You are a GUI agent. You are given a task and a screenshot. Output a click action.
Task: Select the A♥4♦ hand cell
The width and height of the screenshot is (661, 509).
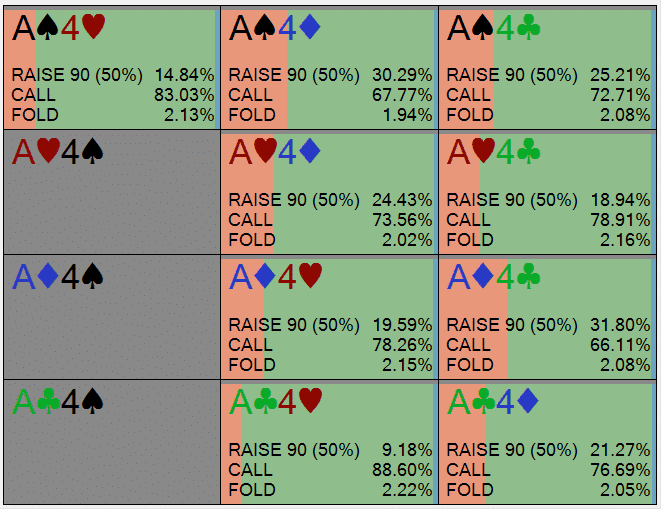328,192
